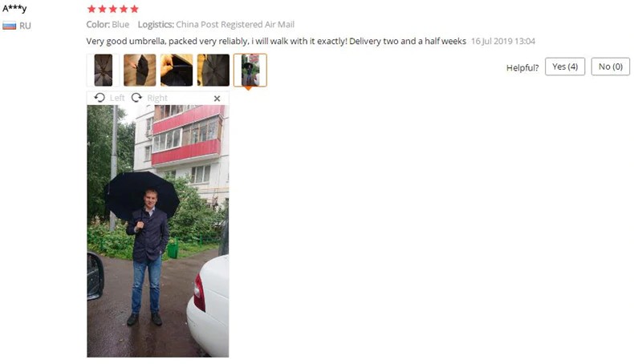This screenshot has height=364, width=634.
Task: Click the Right rotate label
Action: coord(157,98)
